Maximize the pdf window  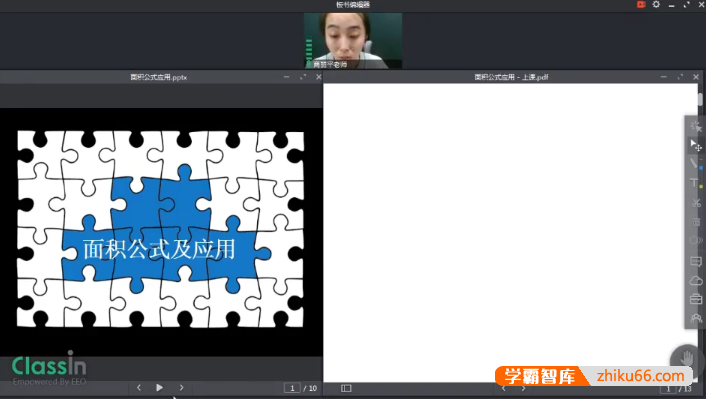[x=680, y=77]
